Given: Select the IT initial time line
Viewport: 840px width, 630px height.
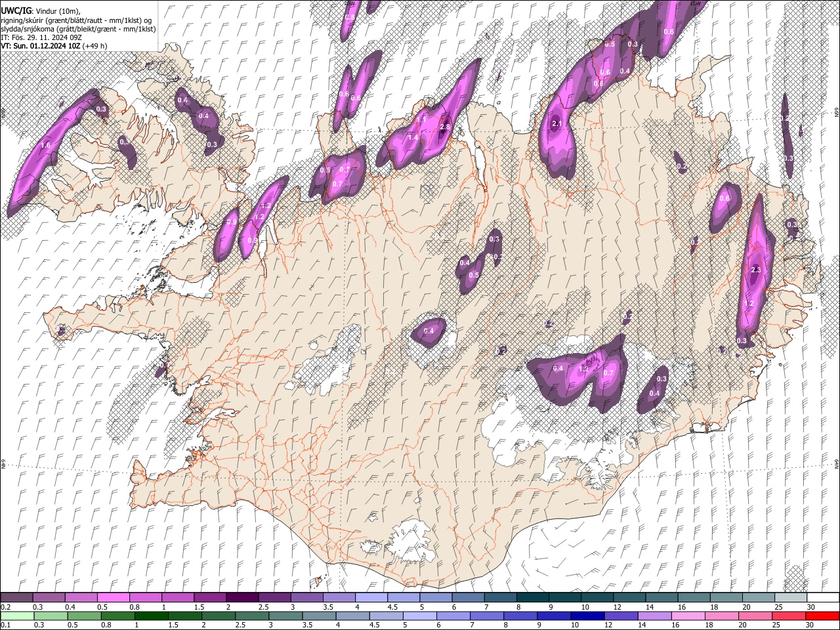Looking at the screenshot, I should (x=41, y=37).
